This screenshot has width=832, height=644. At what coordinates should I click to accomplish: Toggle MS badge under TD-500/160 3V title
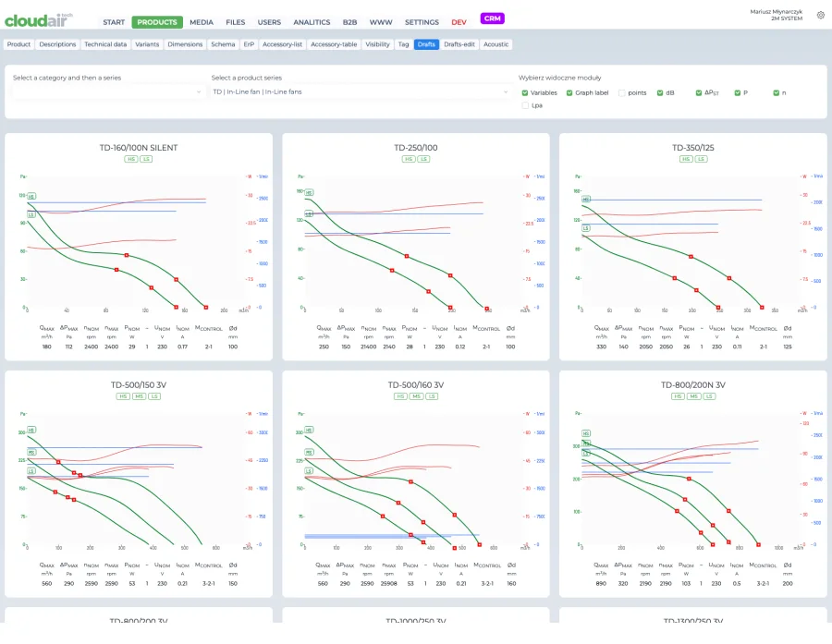tap(417, 396)
